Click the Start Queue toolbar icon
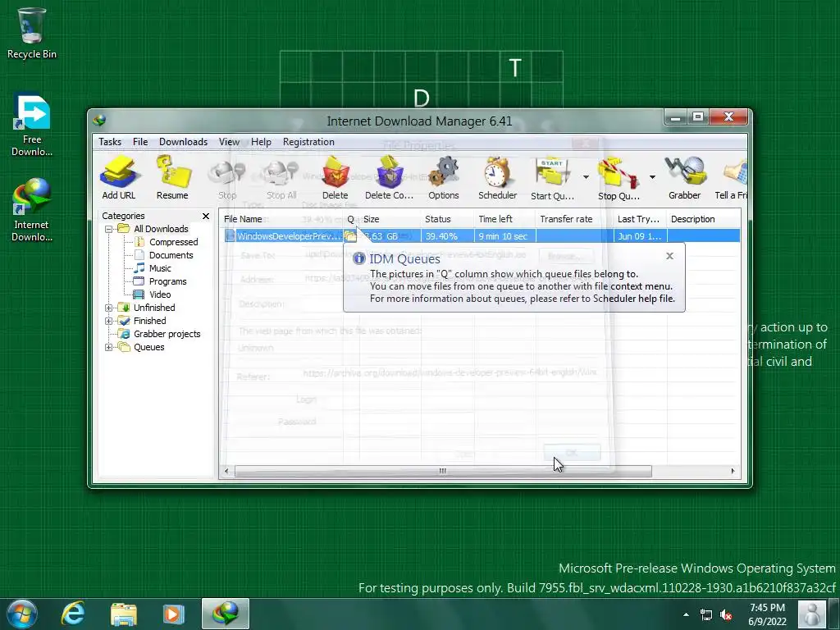Image resolution: width=840 pixels, height=630 pixels. pos(552,179)
